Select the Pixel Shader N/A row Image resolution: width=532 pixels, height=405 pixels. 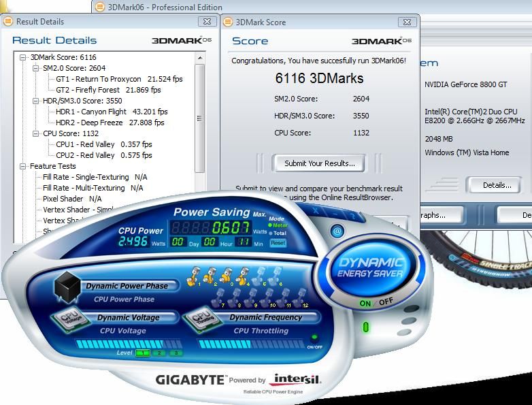pos(72,199)
